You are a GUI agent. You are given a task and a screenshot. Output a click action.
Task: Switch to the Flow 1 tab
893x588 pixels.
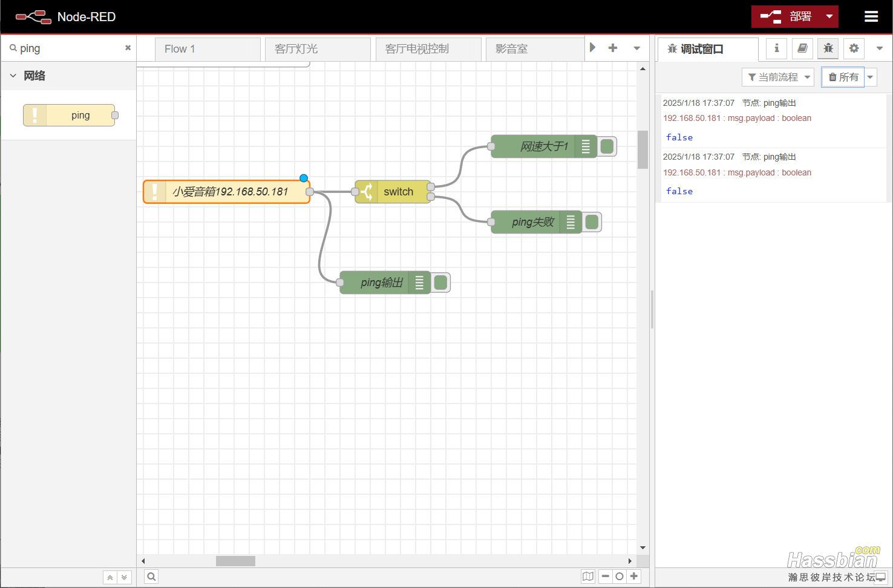[x=208, y=49]
